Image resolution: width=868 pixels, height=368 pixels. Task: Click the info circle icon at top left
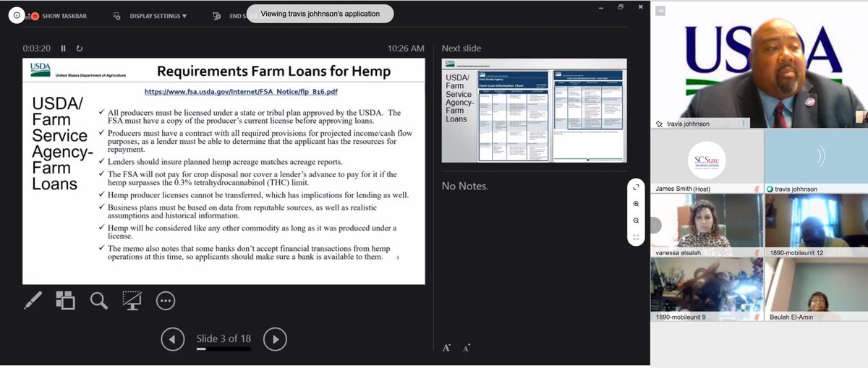(x=17, y=15)
